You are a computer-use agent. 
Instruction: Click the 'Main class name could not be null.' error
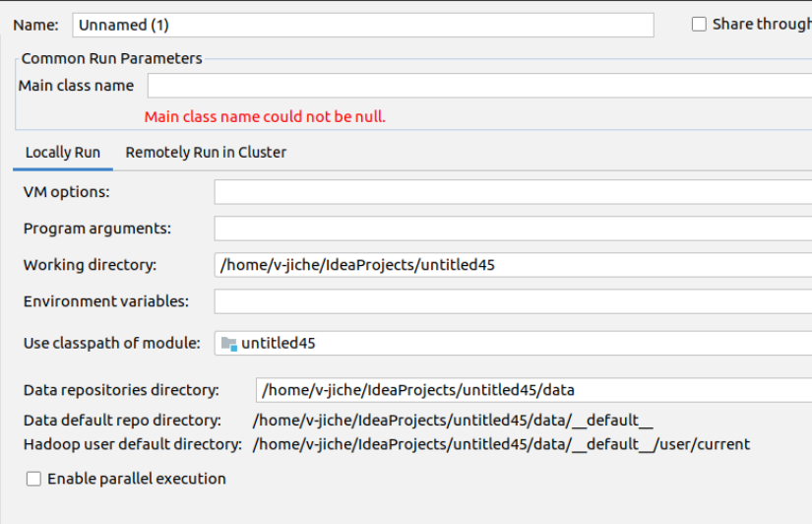coord(265,116)
